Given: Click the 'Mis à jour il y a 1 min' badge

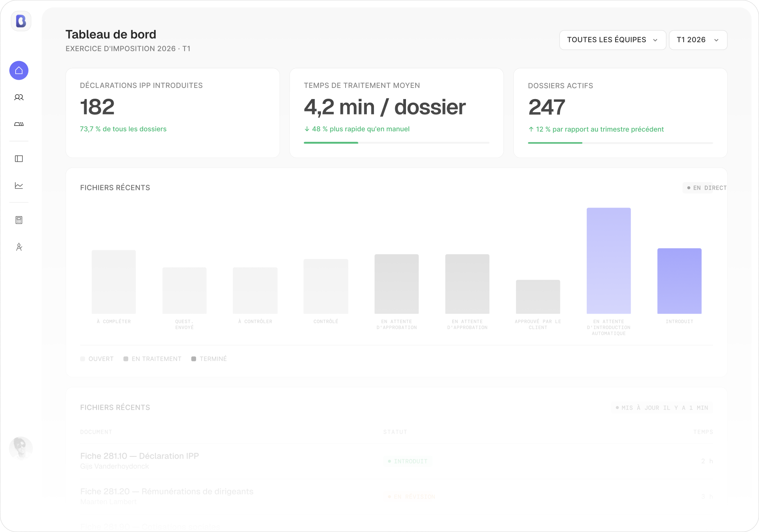Looking at the screenshot, I should coord(662,408).
